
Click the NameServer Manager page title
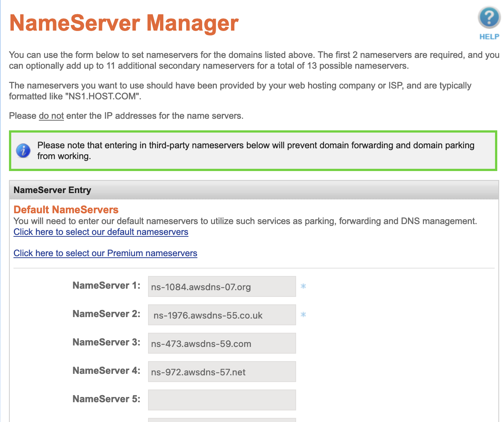(x=124, y=23)
